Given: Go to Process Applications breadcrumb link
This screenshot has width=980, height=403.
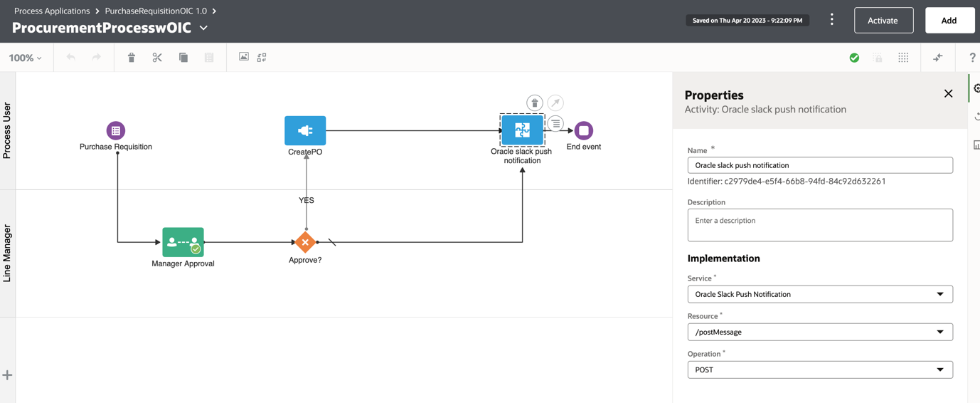Looking at the screenshot, I should pos(52,11).
